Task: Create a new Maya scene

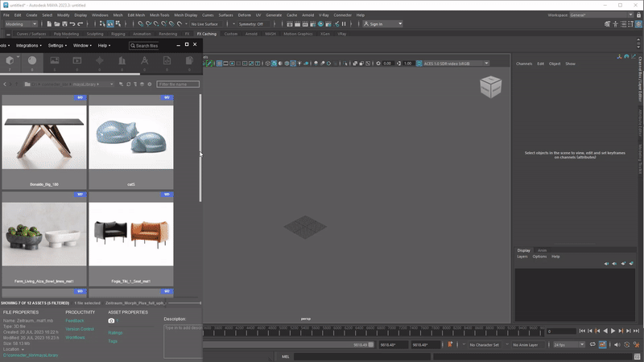Action: [49, 24]
